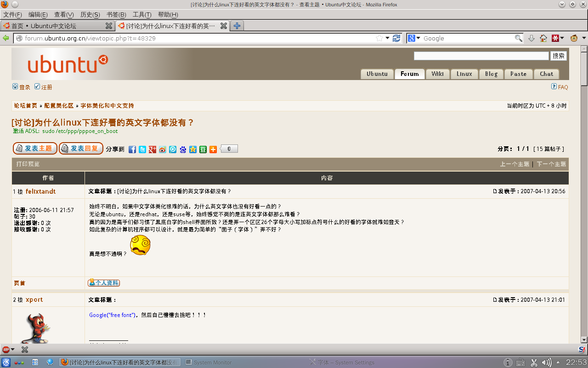Click the 搜索 forum search button
Screen dimensions: 588x368
point(559,56)
